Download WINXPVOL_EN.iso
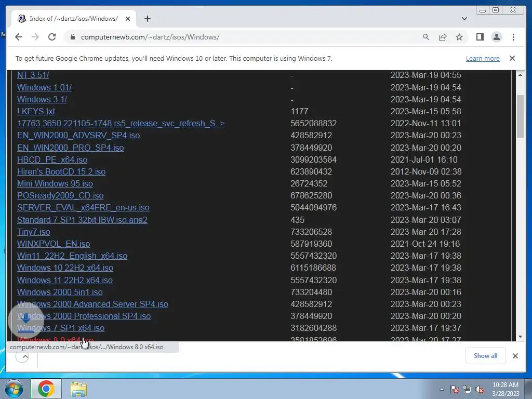This screenshot has width=532, height=399. (54, 244)
